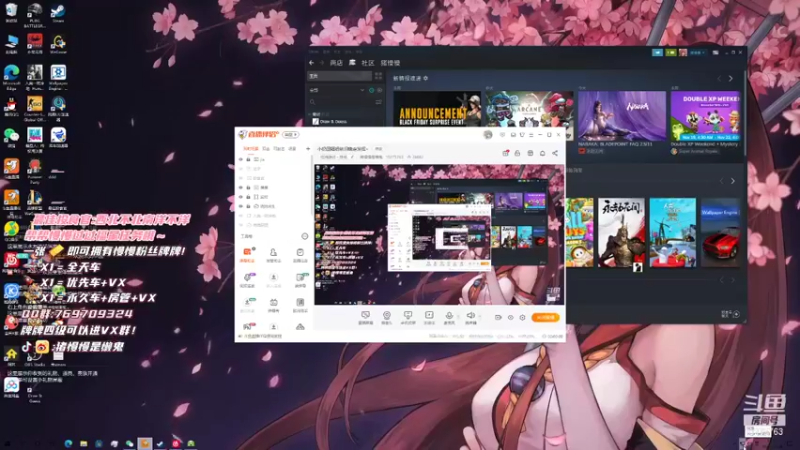Open 社区 tab in Steam
The image size is (800, 450).
point(368,63)
